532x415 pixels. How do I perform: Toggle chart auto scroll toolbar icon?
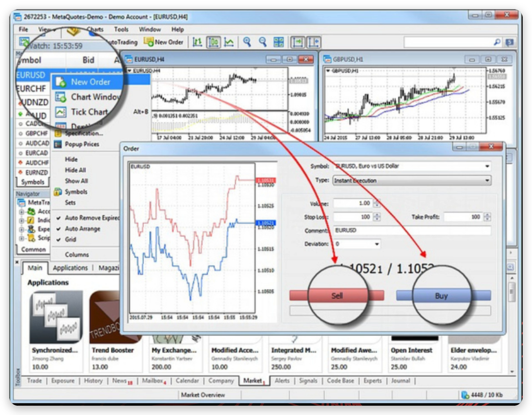[297, 42]
